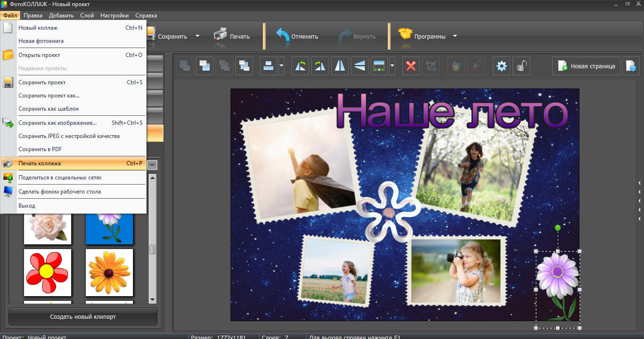
Task: Open the Слой menu
Action: [87, 16]
